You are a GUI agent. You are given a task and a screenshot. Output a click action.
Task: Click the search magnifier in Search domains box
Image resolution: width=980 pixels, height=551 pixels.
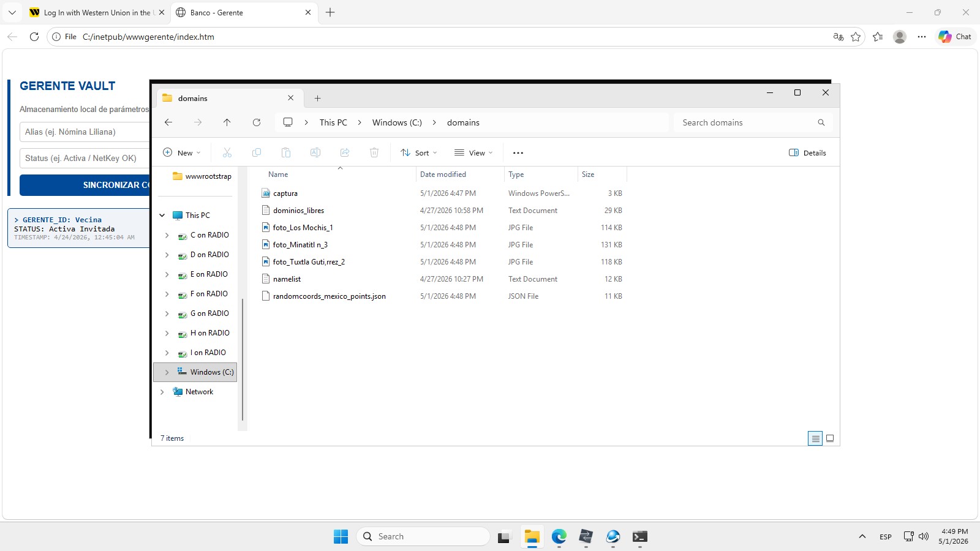pyautogui.click(x=821, y=122)
